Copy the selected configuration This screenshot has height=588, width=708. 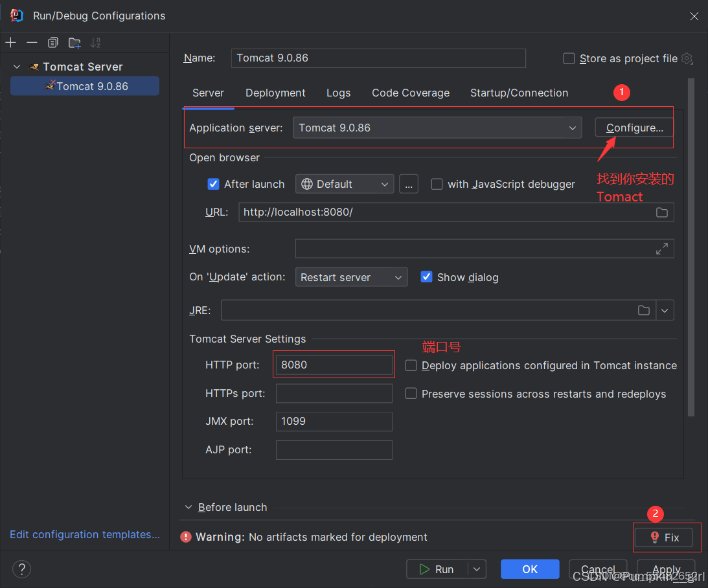coord(53,43)
